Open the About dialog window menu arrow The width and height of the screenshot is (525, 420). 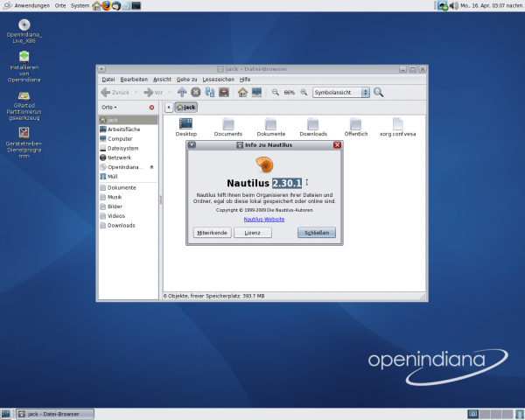192,145
